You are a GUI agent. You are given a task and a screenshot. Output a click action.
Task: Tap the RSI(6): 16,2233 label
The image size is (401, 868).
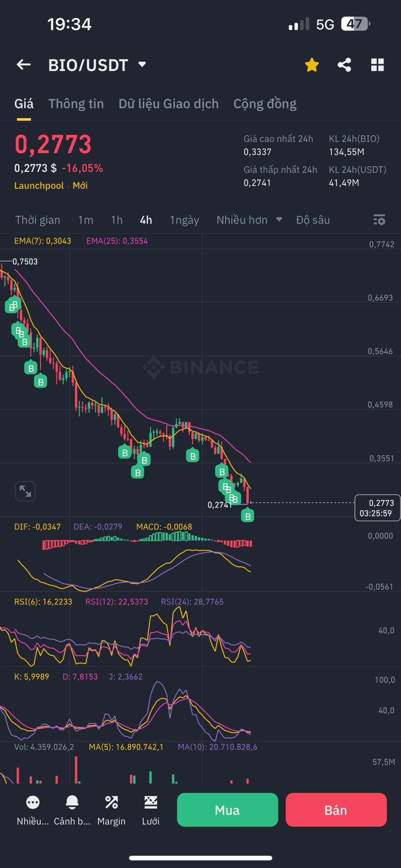[x=43, y=602]
